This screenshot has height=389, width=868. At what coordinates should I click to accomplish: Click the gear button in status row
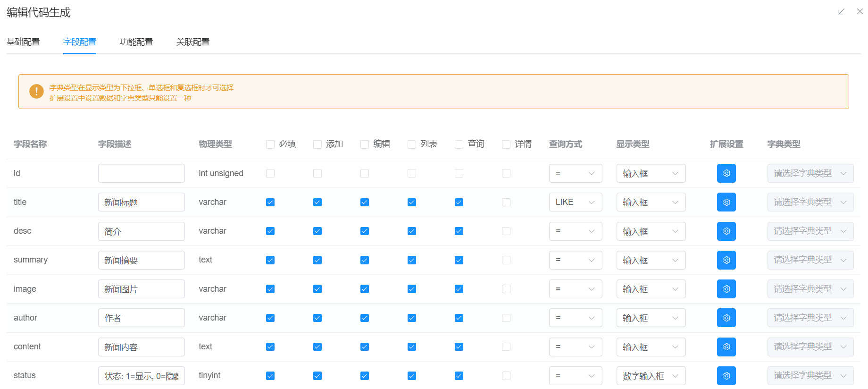pyautogui.click(x=726, y=376)
